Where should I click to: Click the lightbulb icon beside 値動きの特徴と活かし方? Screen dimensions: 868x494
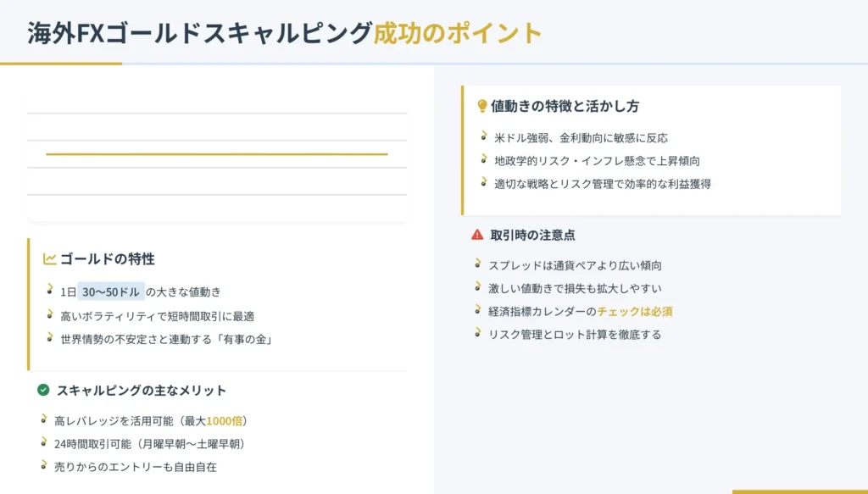point(481,106)
